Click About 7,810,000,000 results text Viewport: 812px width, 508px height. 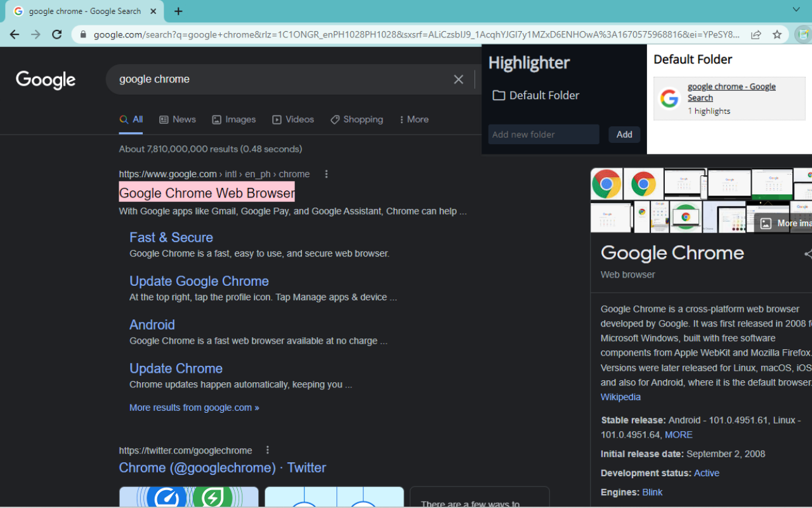click(x=211, y=149)
